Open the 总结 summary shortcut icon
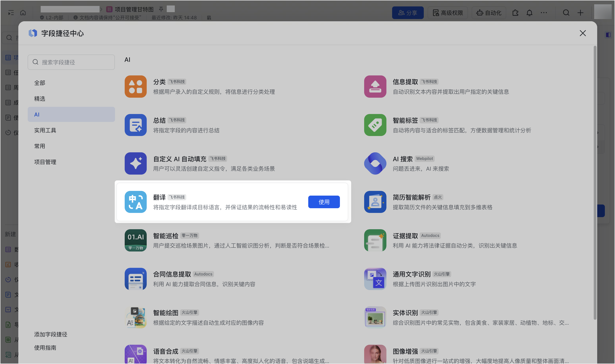The image size is (615, 364). (x=136, y=125)
